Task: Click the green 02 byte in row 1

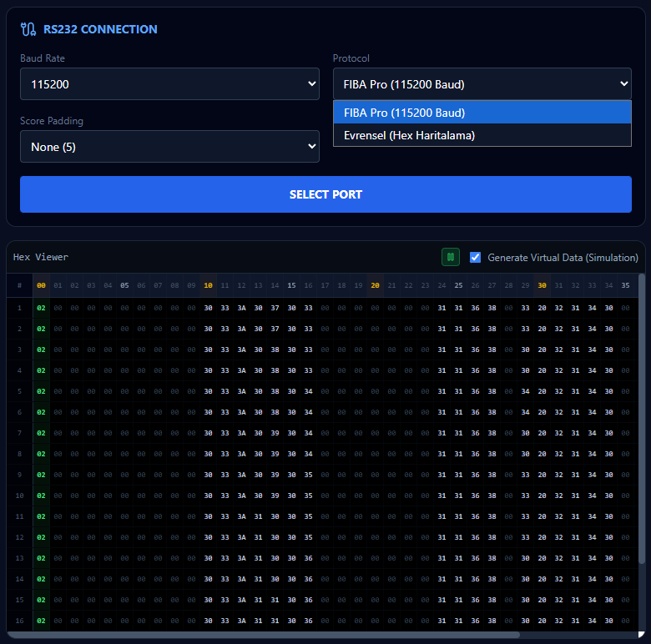Action: (x=41, y=308)
